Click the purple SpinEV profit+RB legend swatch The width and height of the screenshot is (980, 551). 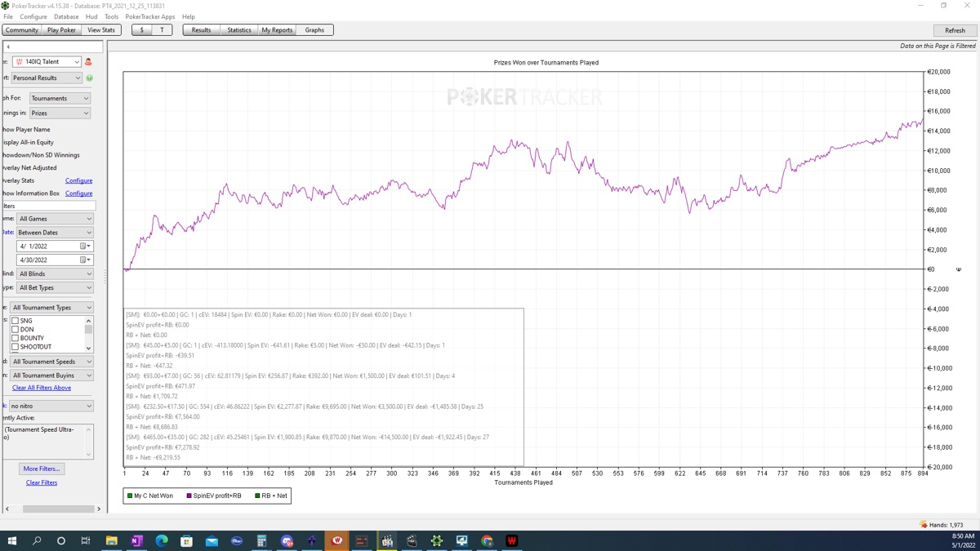coord(189,495)
